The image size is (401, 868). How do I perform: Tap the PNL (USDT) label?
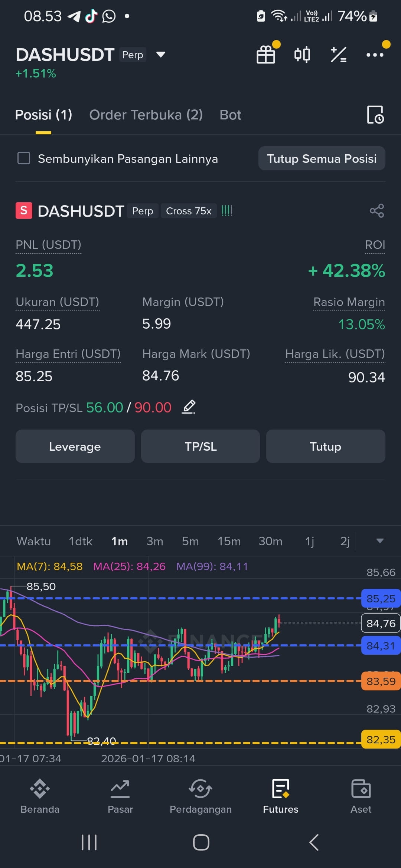pos(48,245)
